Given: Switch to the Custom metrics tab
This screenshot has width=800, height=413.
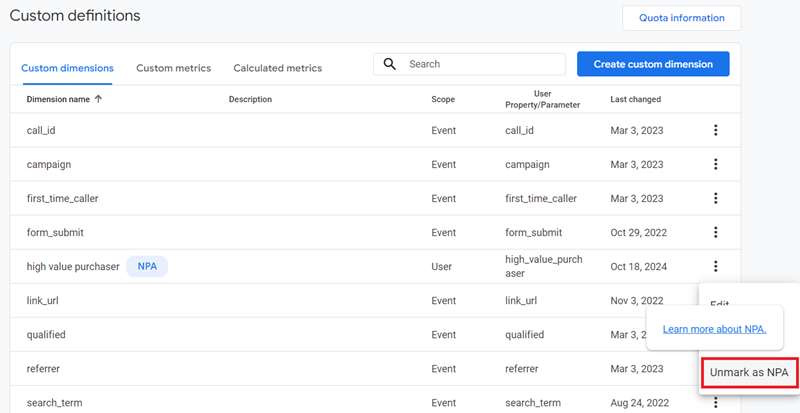Looking at the screenshot, I should point(173,68).
